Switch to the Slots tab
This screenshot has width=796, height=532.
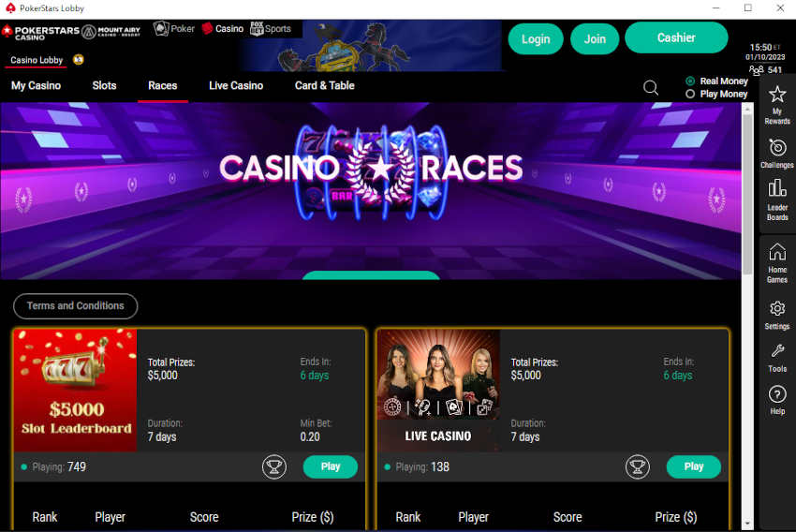(x=104, y=86)
